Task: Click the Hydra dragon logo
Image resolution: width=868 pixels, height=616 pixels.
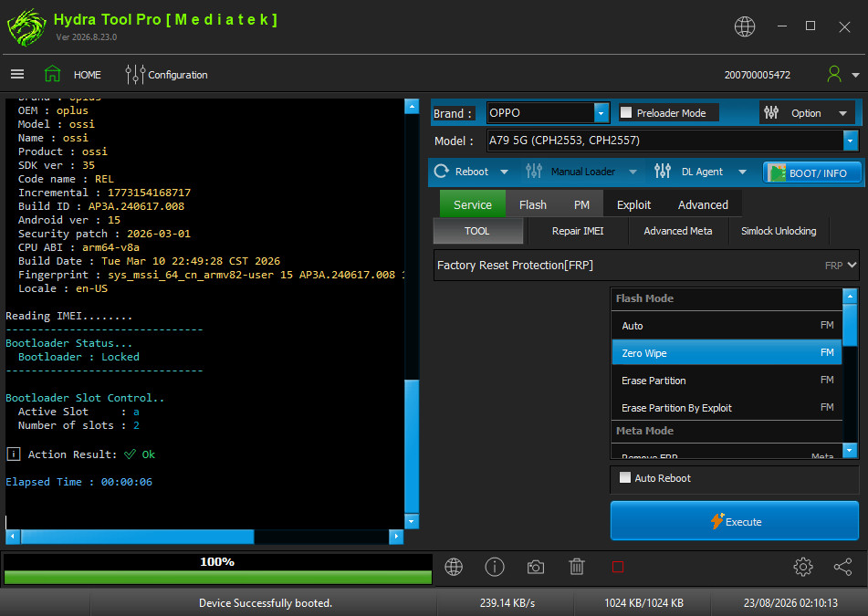Action: pyautogui.click(x=26, y=26)
